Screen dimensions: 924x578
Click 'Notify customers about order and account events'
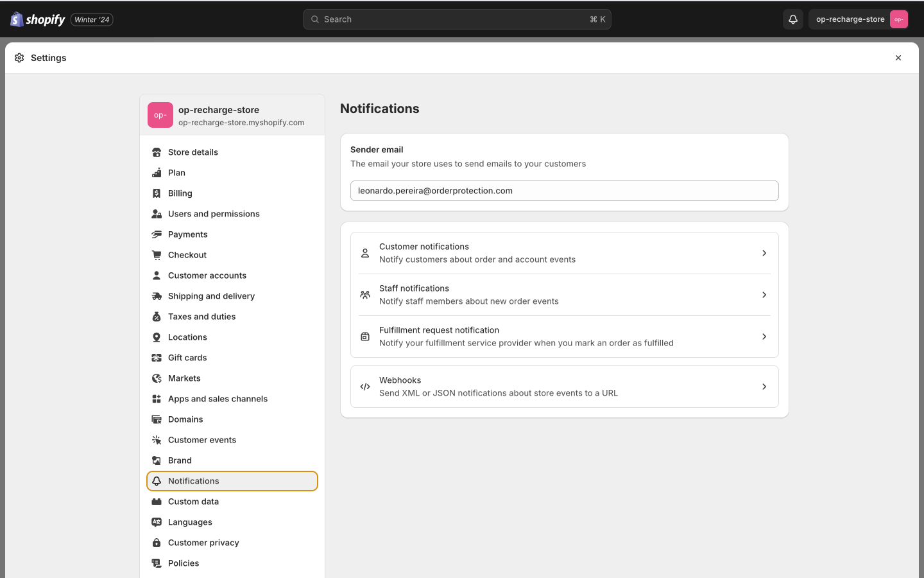[477, 259]
